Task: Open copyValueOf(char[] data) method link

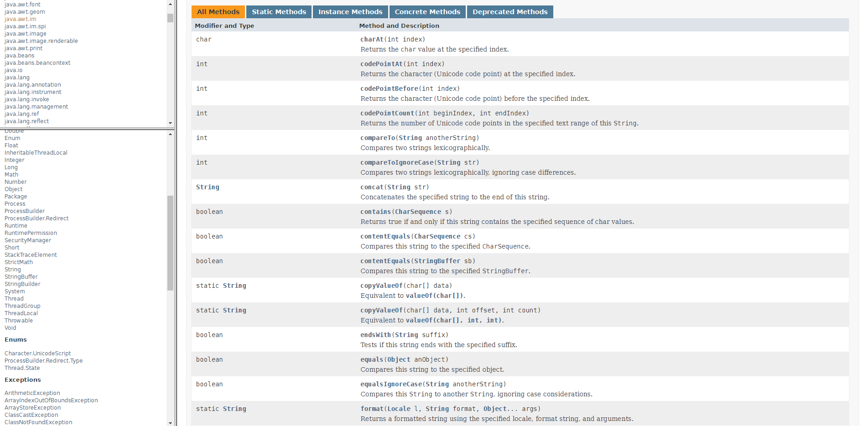Action: 382,286
